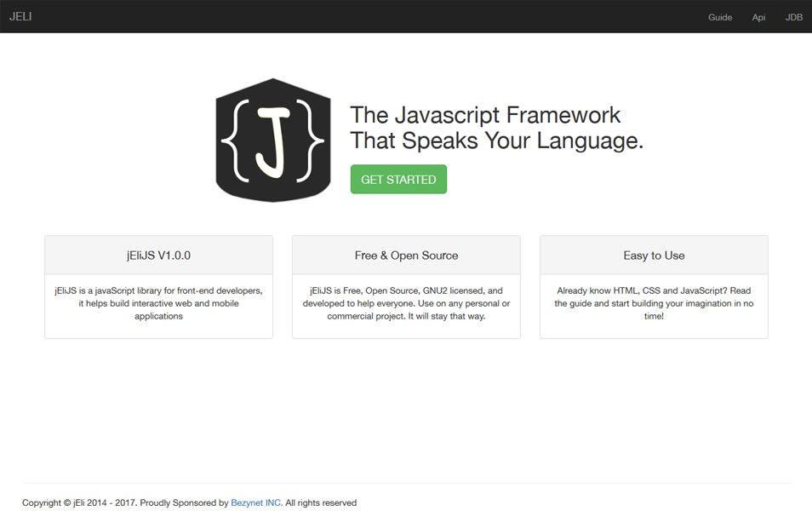Click the headline 'The Javascript Framework'
This screenshot has width=812, height=511.
coord(485,115)
